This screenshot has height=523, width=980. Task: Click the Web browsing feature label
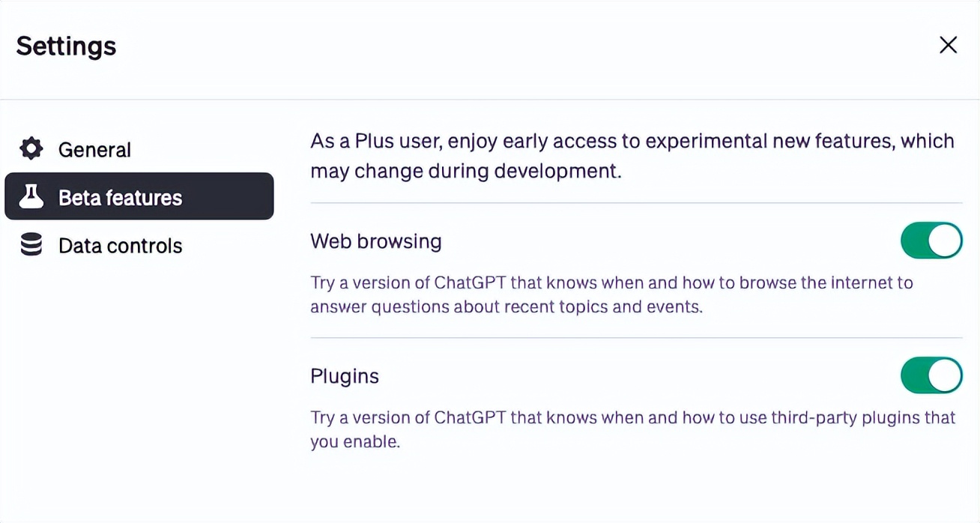375,241
